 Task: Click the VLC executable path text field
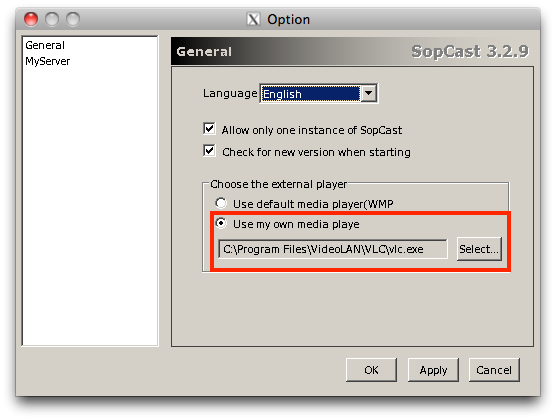coord(333,249)
